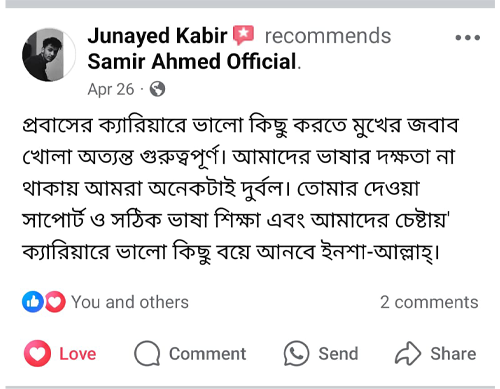Select the Comment button label
Viewport: 500px width, 389px height.
click(207, 354)
